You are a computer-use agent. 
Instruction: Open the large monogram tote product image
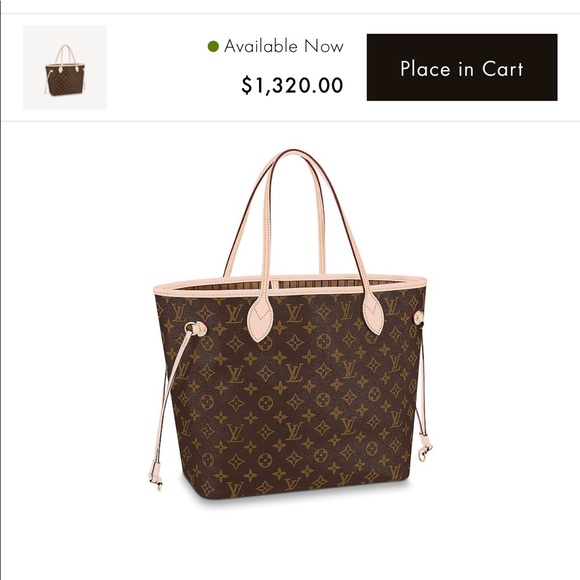click(290, 324)
